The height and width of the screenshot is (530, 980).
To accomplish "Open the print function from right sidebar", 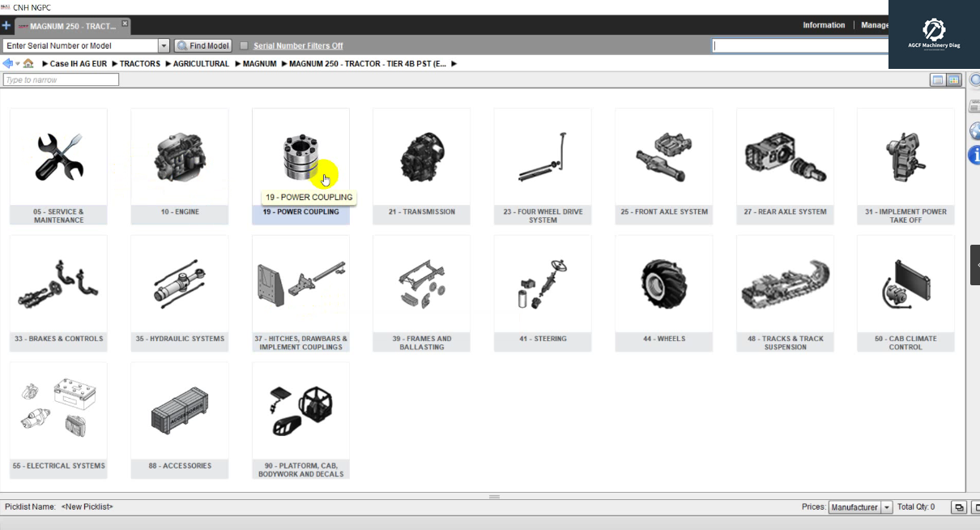I will click(974, 105).
